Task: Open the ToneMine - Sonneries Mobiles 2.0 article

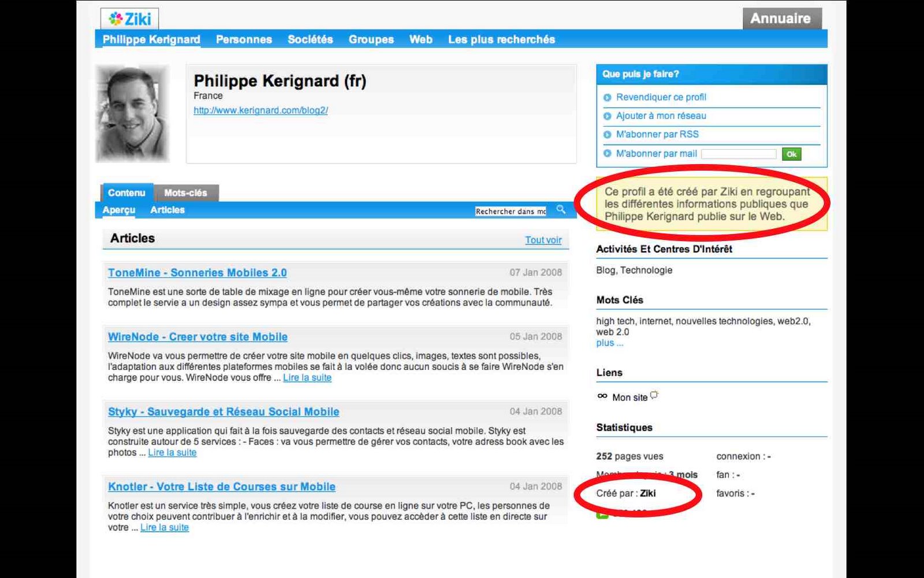Action: (198, 273)
